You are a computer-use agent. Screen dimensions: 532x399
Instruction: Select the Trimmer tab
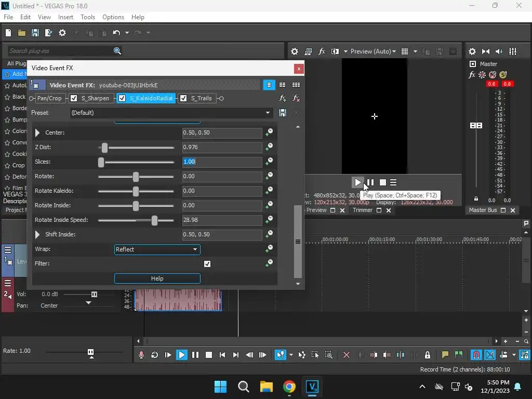point(362,210)
